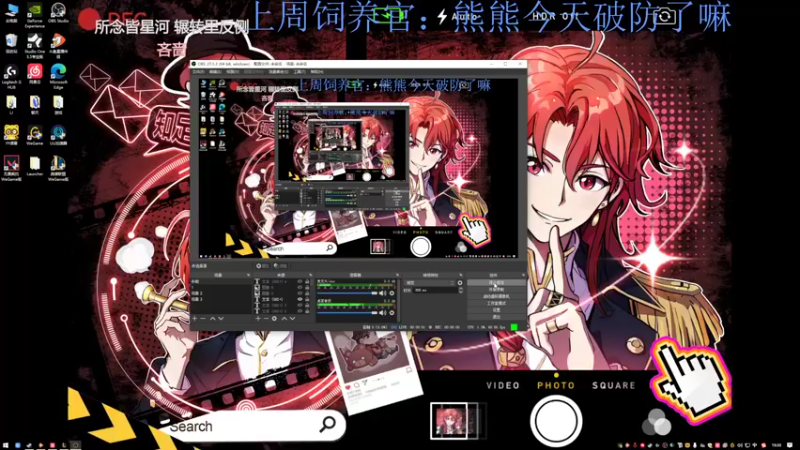This screenshot has height=450, width=800.
Task: Select WeGame desktop shortcut
Action: [34, 136]
